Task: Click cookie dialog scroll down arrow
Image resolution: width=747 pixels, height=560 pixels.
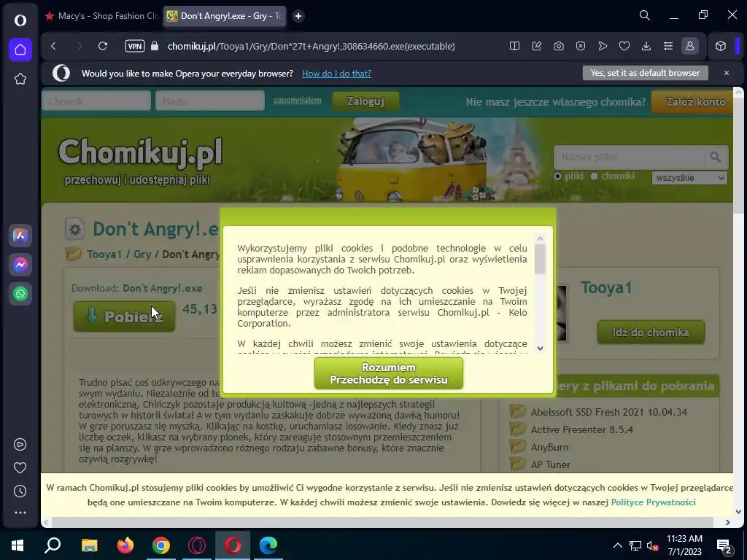Action: point(540,348)
